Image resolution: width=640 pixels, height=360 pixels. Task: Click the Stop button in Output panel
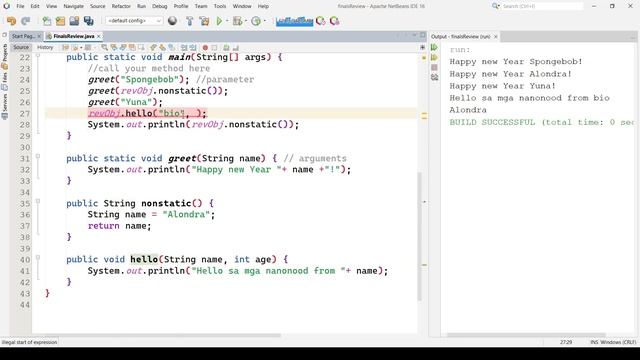pos(434,67)
